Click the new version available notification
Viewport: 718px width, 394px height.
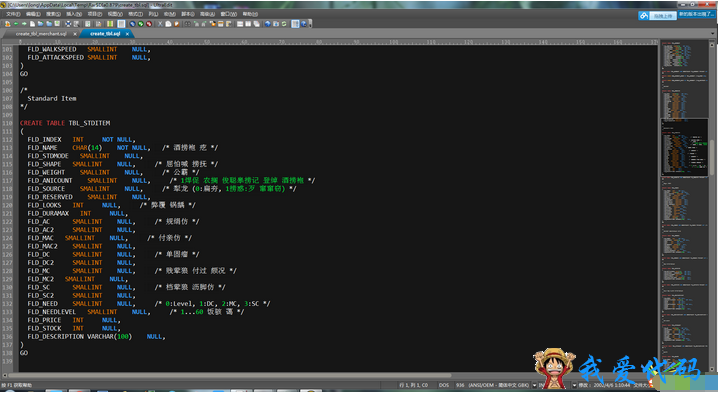pyautogui.click(x=696, y=14)
